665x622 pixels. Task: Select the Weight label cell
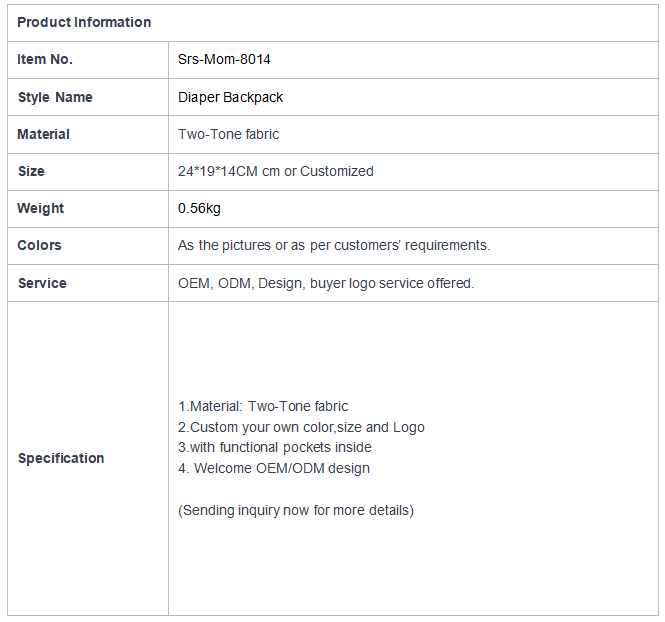88,209
